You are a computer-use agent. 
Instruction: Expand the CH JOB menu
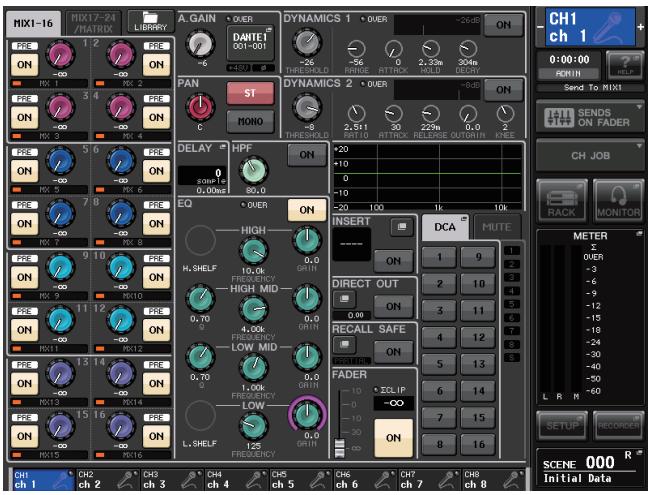coord(590,156)
